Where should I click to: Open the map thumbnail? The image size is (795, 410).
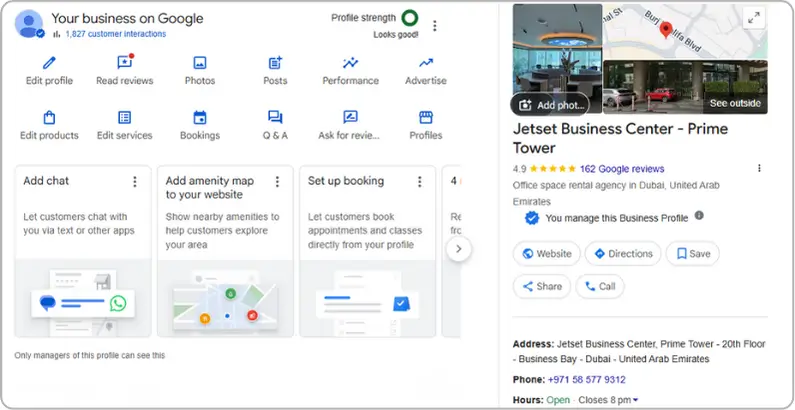pos(684,31)
